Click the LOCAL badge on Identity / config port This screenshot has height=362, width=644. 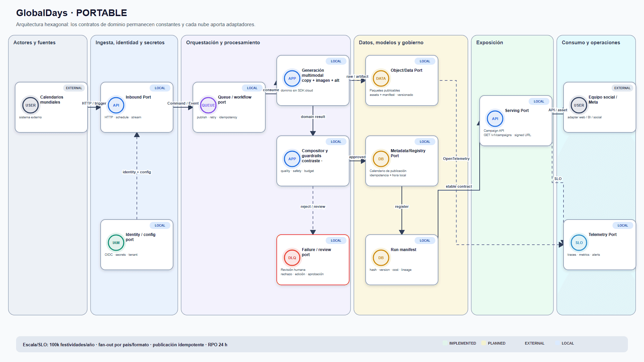pyautogui.click(x=160, y=226)
